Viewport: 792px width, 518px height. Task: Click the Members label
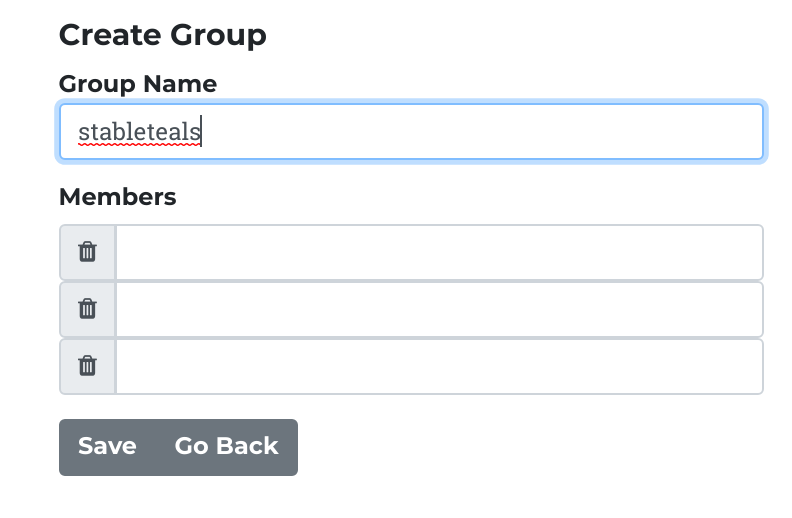(117, 197)
